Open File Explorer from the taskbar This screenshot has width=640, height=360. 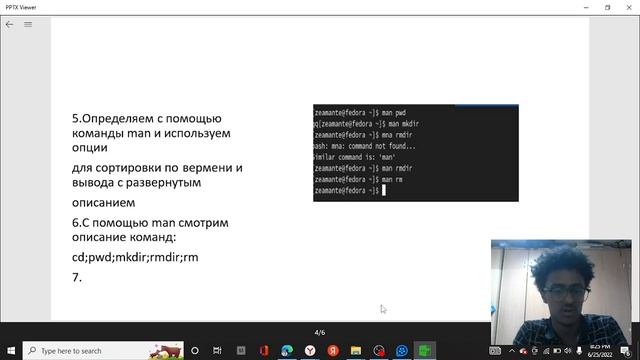pos(356,351)
